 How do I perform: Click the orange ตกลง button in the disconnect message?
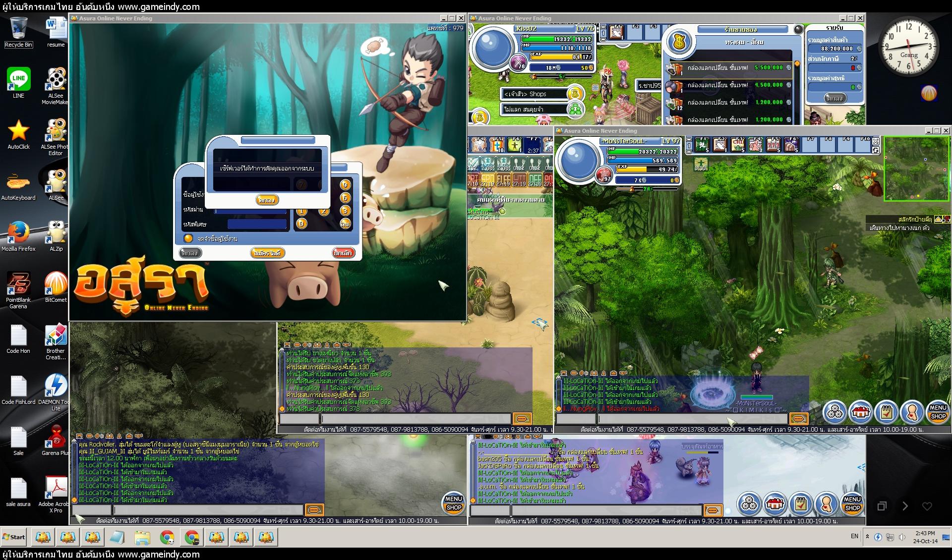pyautogui.click(x=267, y=200)
